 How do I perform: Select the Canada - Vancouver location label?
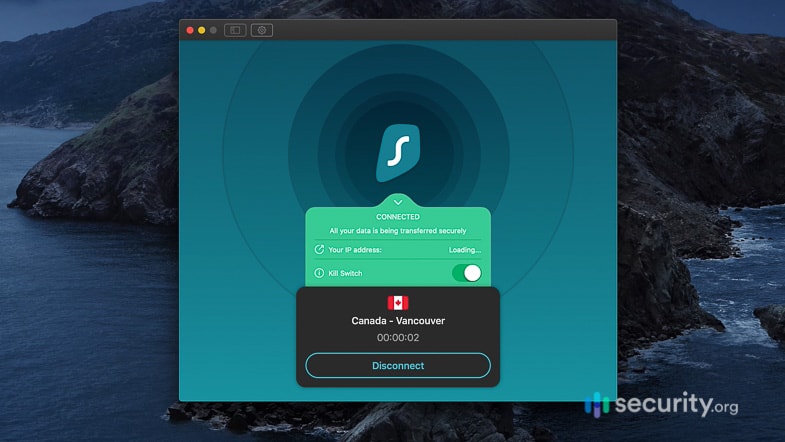pyautogui.click(x=398, y=321)
